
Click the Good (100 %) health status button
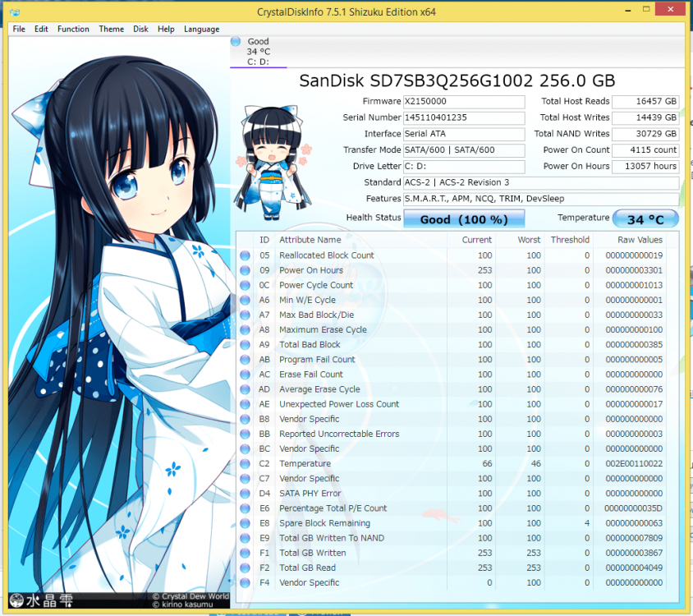[x=464, y=219]
